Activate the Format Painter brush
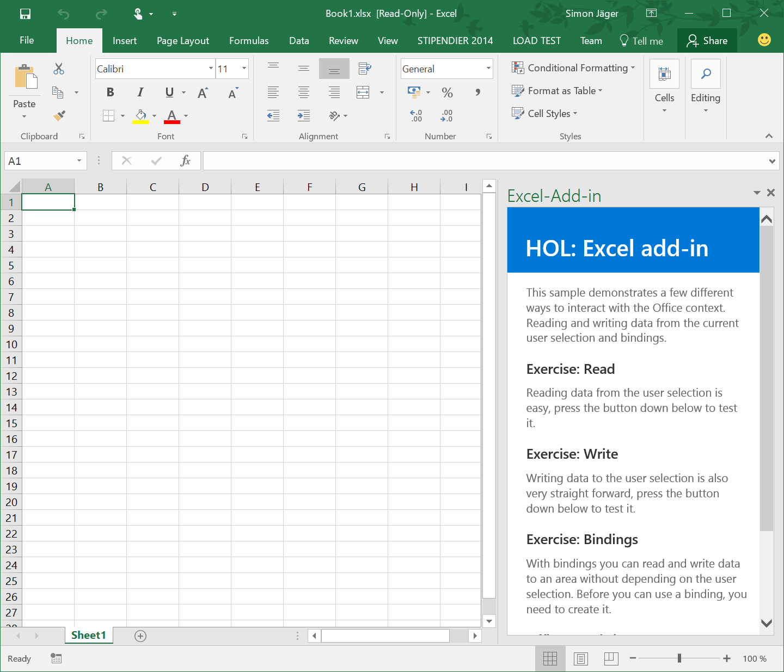 (x=59, y=115)
